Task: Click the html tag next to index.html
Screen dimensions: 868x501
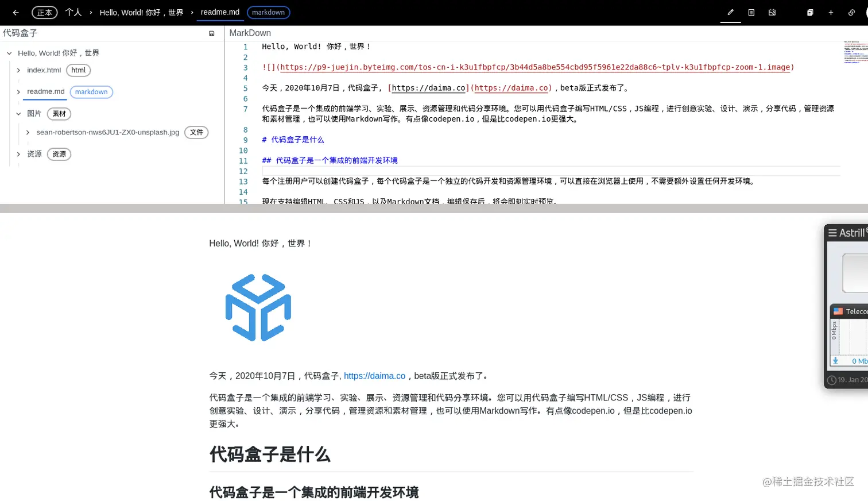Action: [x=79, y=70]
